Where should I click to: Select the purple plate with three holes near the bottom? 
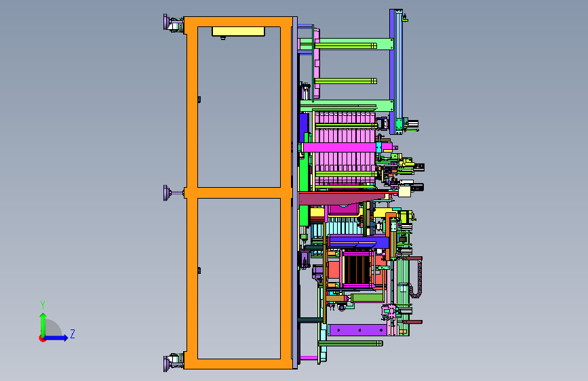(x=357, y=330)
